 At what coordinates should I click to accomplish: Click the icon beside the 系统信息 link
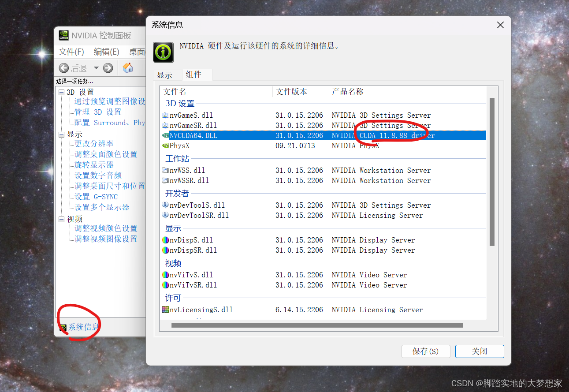pos(63,327)
